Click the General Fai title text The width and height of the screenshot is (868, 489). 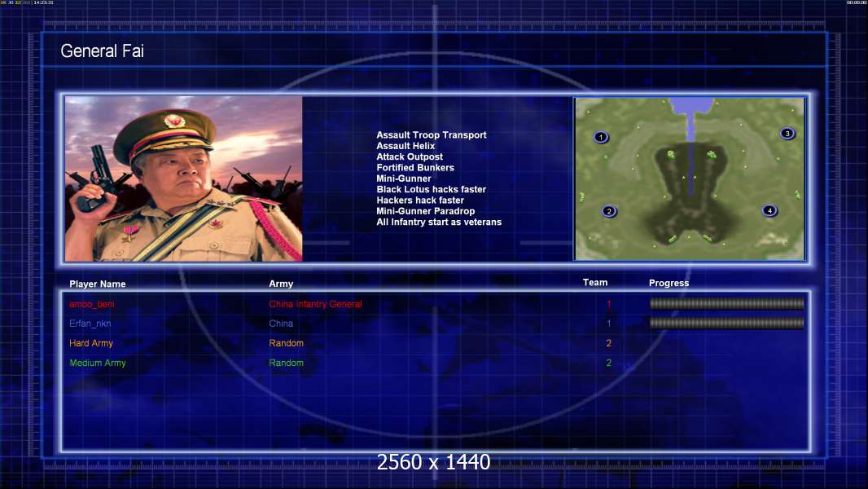click(103, 51)
